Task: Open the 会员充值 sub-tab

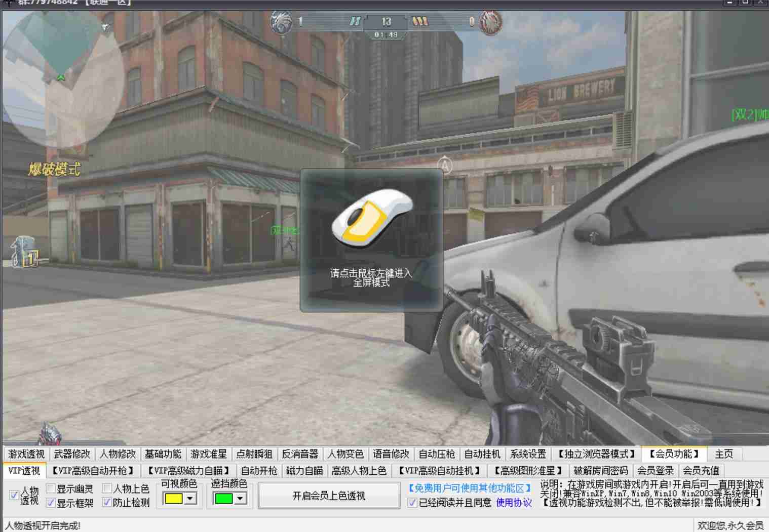Action: pos(701,471)
